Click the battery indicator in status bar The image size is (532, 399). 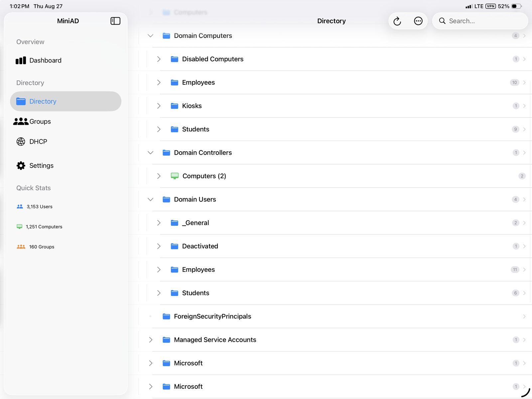(516, 6)
